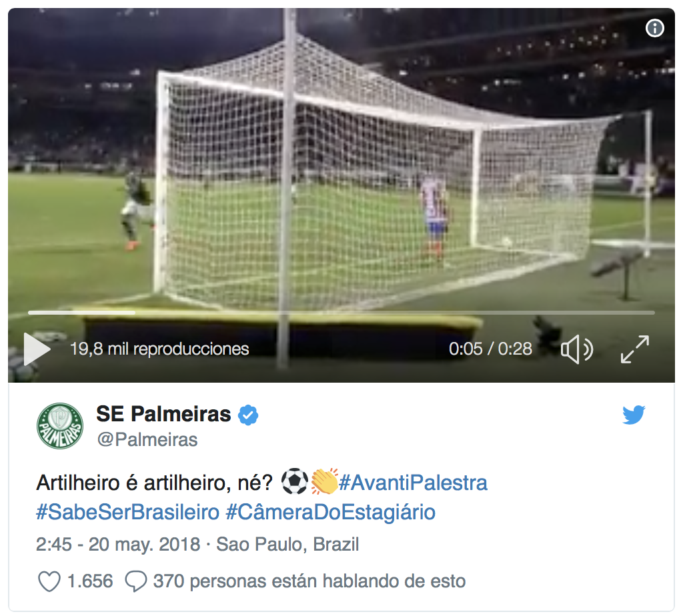683x616 pixels.
Task: Open the #SabeSerBrasileiro hashtag
Action: 127,512
